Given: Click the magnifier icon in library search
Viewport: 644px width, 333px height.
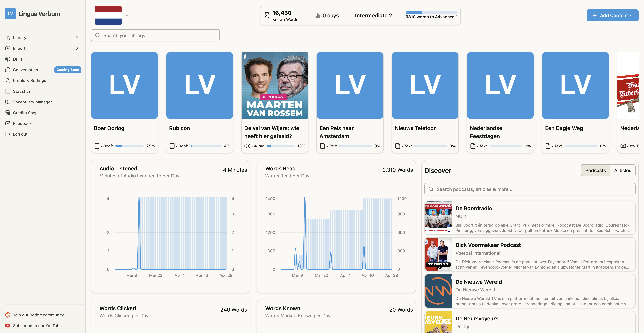Looking at the screenshot, I should [98, 35].
